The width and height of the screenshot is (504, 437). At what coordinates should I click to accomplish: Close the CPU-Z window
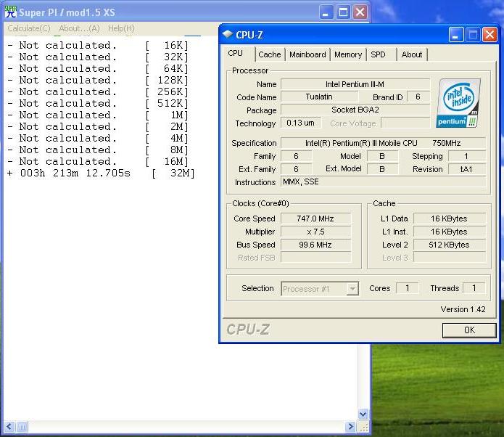[x=489, y=34]
